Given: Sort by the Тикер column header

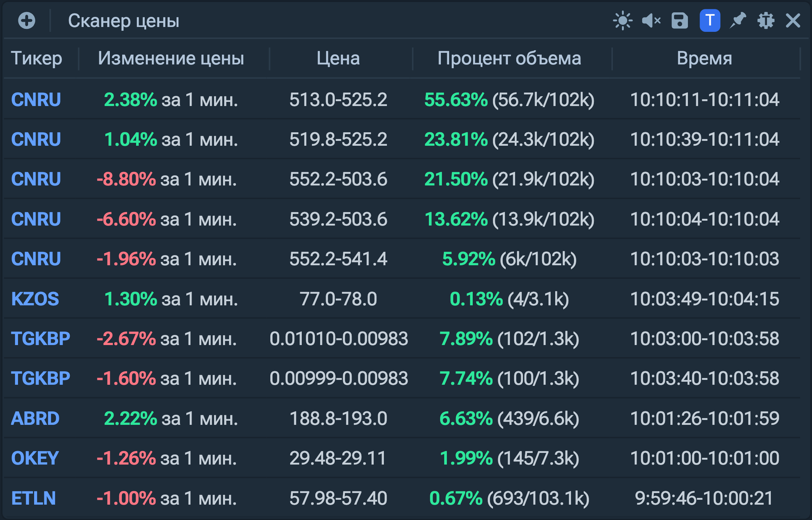Looking at the screenshot, I should [36, 58].
